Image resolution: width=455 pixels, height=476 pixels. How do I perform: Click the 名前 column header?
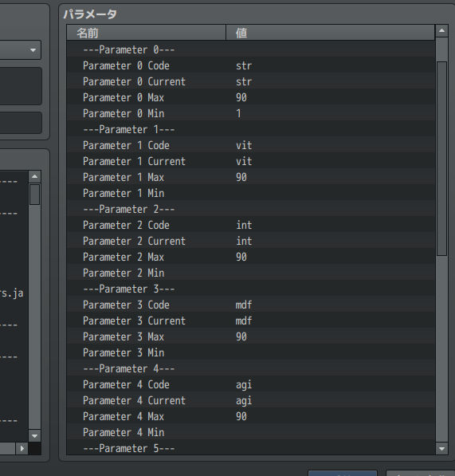[146, 33]
